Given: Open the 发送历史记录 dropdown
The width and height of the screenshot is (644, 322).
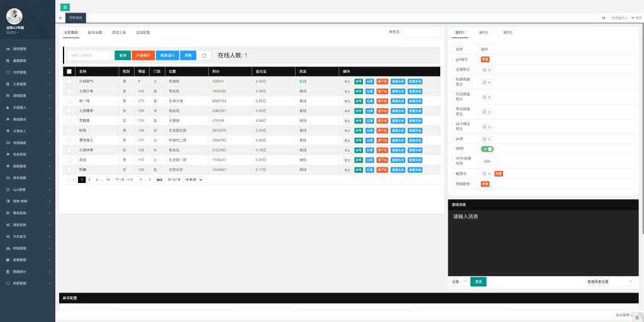Looking at the screenshot, I should 609,282.
